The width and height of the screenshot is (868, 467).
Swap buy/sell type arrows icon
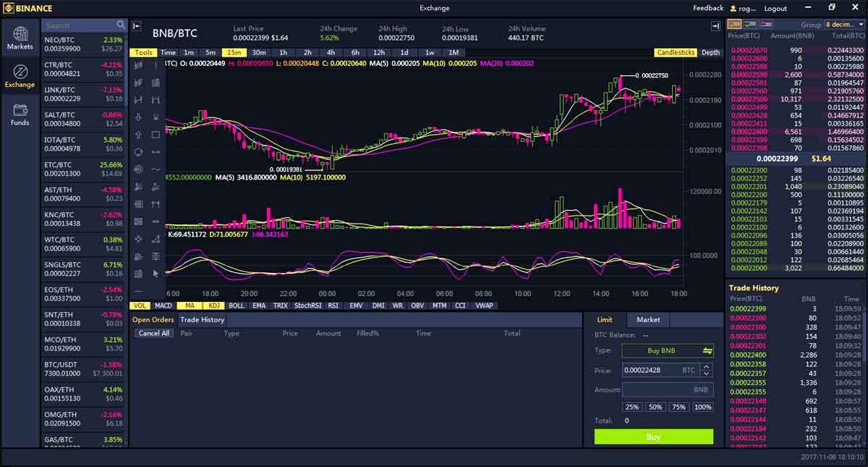coord(707,350)
